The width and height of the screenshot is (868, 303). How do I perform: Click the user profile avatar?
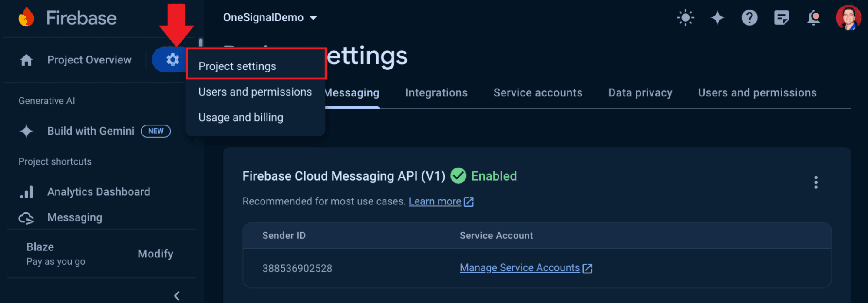click(x=848, y=18)
